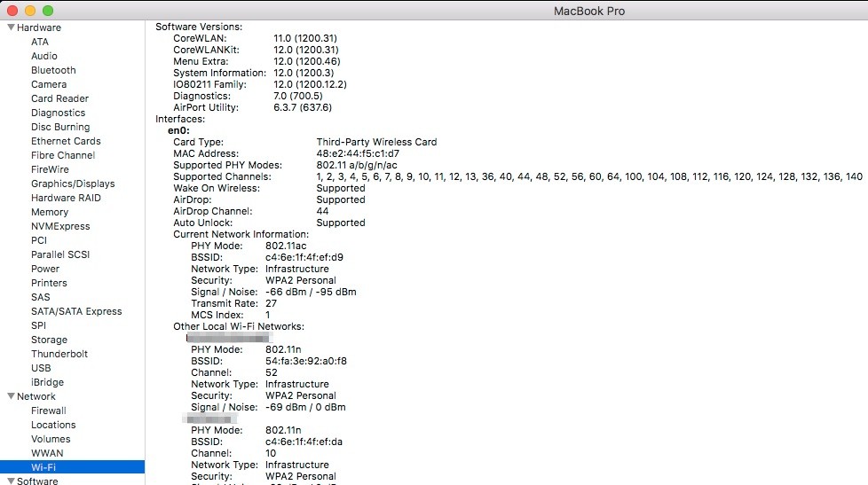The image size is (868, 485).
Task: Open Fibre Channel section
Action: point(63,155)
